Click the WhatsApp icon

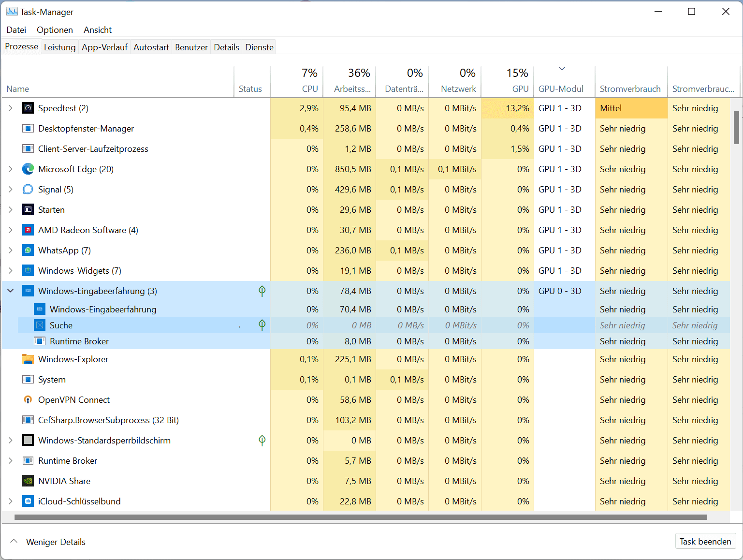pyautogui.click(x=28, y=251)
